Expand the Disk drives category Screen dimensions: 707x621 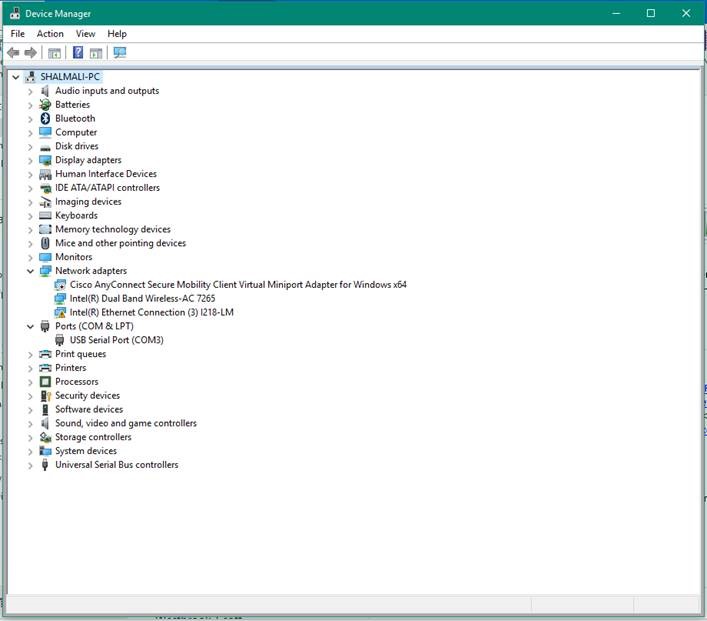31,146
